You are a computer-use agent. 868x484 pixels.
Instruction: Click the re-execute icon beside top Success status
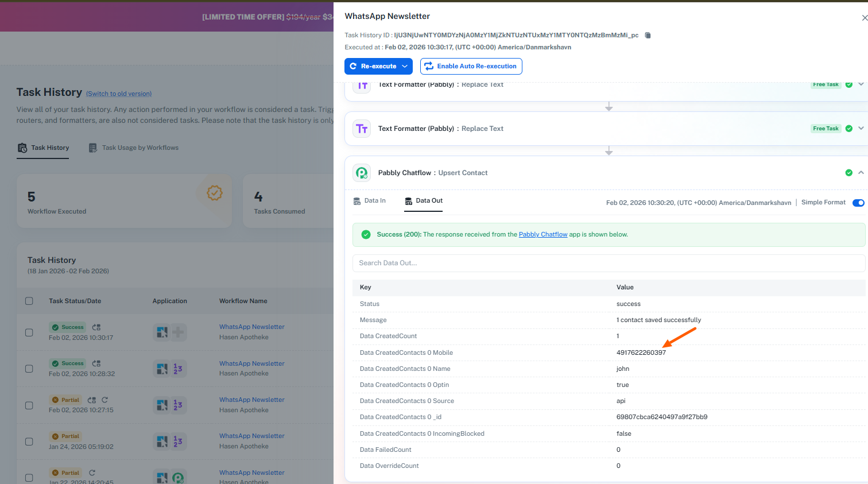96,327
